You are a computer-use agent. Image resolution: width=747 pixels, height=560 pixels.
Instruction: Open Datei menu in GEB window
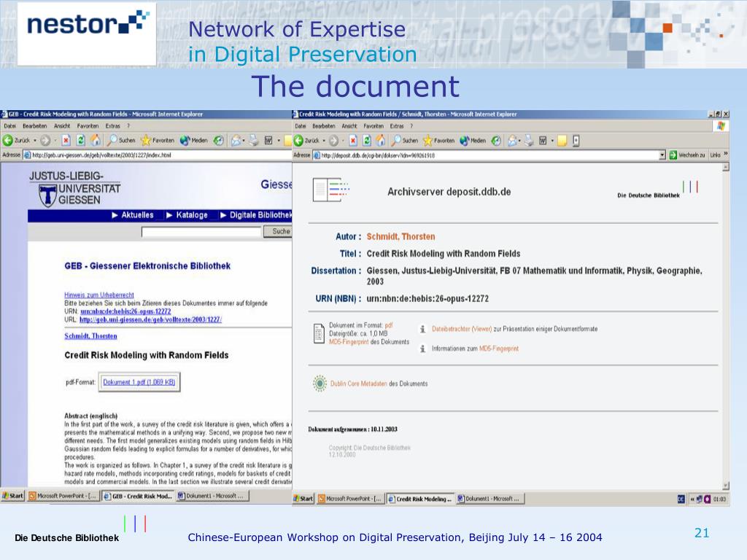click(x=10, y=126)
